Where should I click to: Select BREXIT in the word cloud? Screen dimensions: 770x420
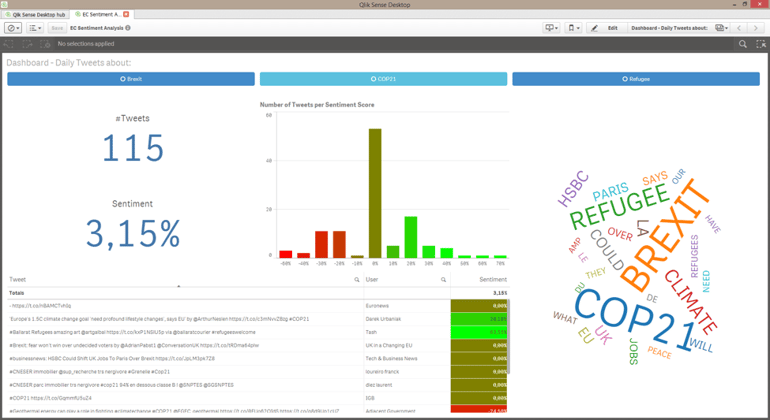[665, 235]
